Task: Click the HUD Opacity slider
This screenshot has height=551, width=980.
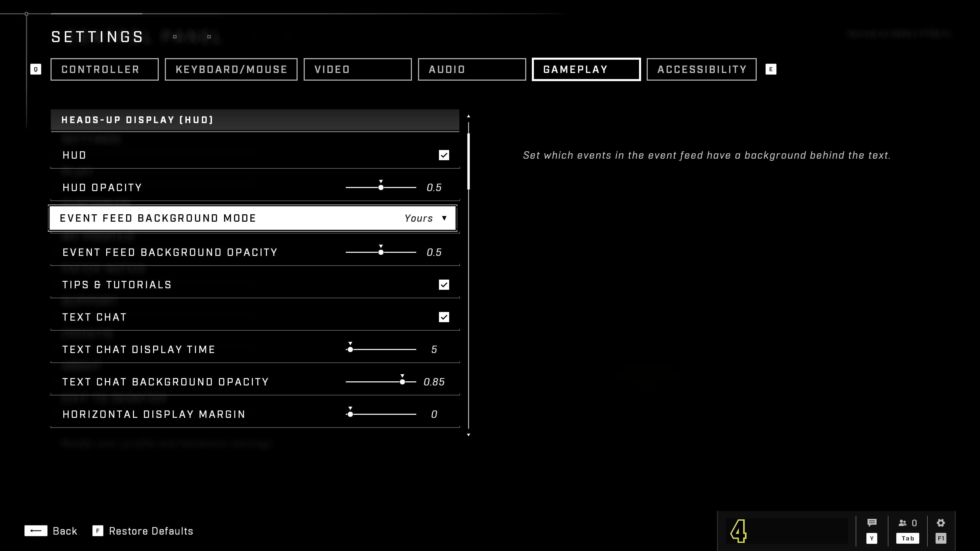Action: (381, 187)
